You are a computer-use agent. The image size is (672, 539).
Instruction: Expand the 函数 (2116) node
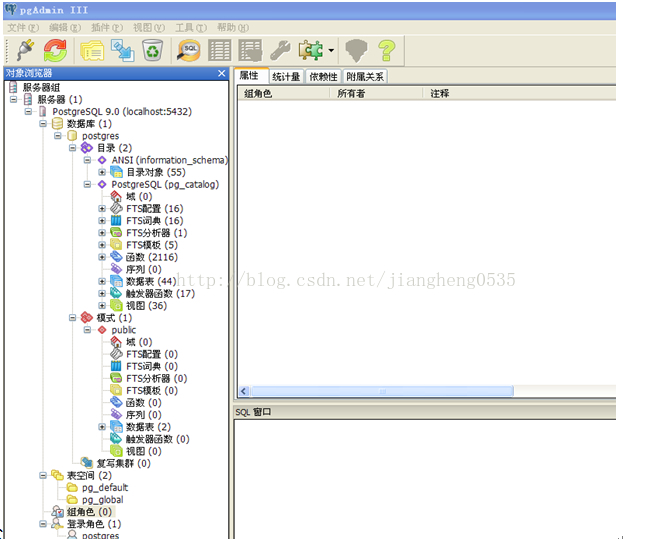click(x=102, y=257)
